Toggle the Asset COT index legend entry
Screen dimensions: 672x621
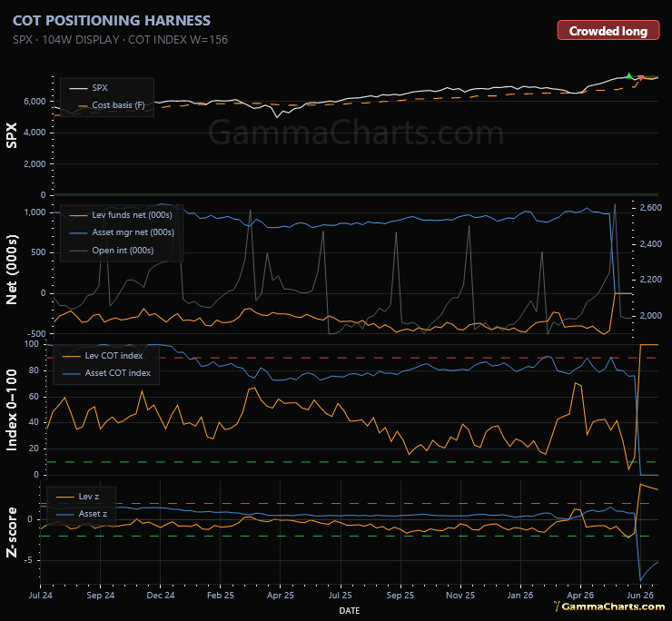tap(107, 373)
